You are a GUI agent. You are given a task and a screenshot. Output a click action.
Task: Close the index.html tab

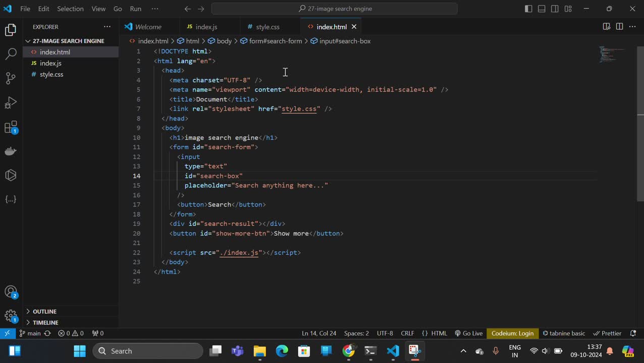[x=354, y=27]
